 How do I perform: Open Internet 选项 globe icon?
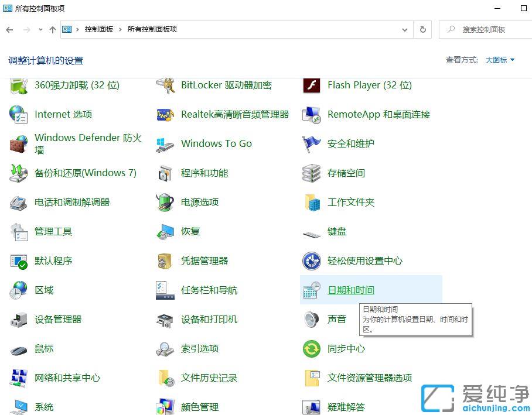(19, 114)
